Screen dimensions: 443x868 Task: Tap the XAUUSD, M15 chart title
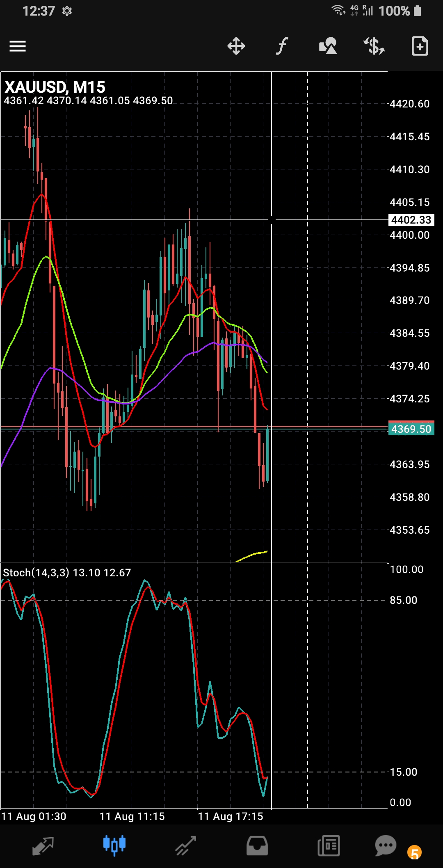coord(55,87)
